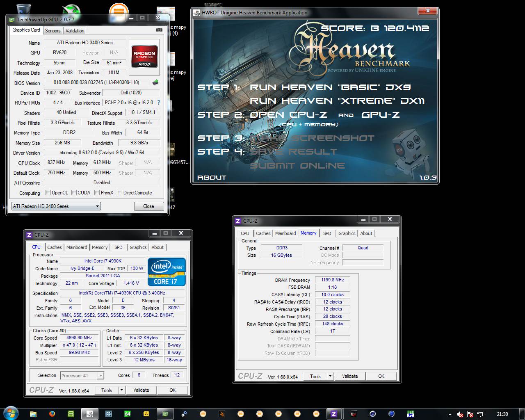Click the muted volume tray icon

click(461, 414)
